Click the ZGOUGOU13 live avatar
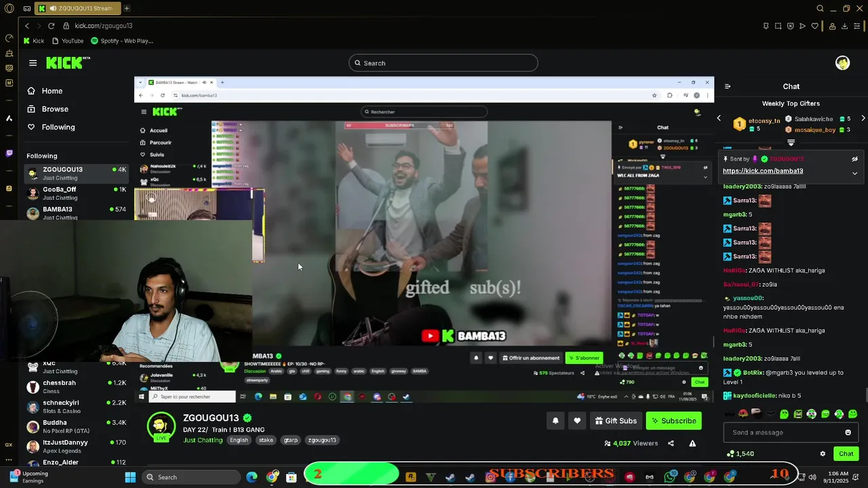Screen dimensions: 868x488 [161, 426]
